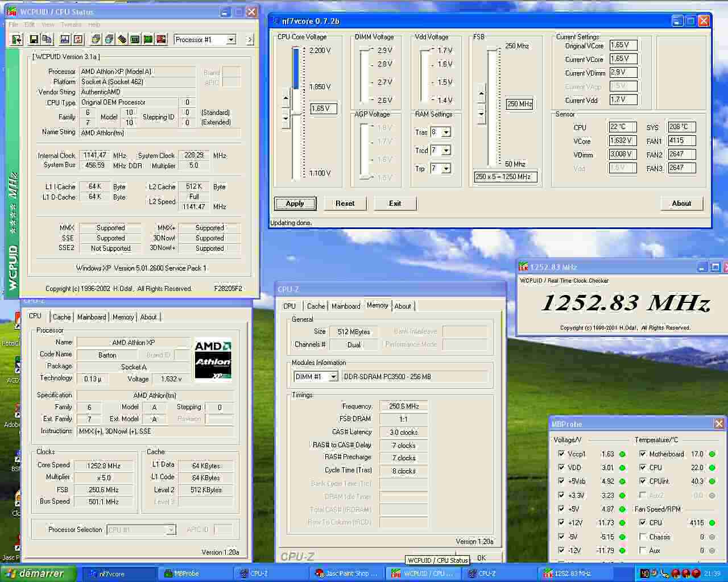Screen dimensions: 728x582
Task: Enable the Chassis fan checkbox in MBProbe
Action: click(643, 537)
